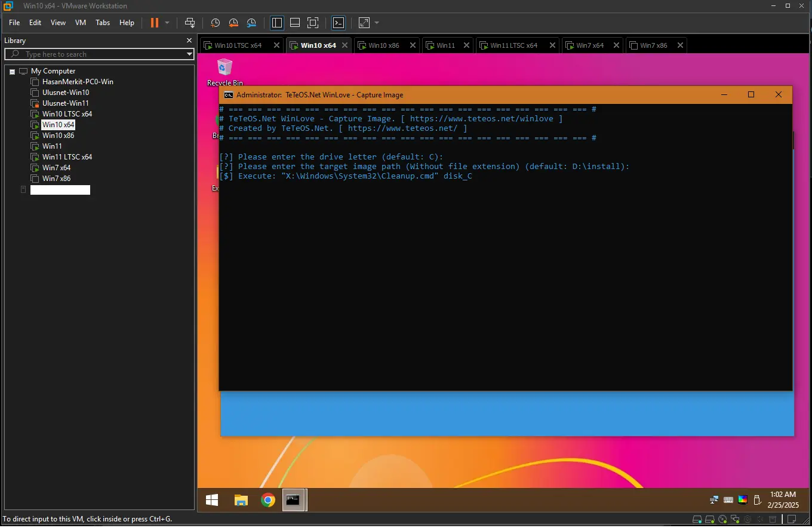Select Ulusnet-Win11 in the library
Image resolution: width=812 pixels, height=528 pixels.
click(x=66, y=103)
